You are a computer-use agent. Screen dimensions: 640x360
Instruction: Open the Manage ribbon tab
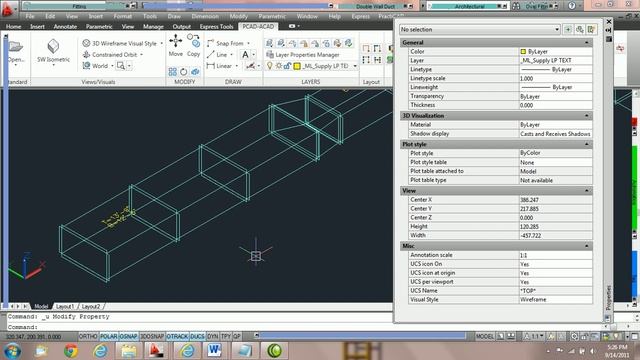153,27
